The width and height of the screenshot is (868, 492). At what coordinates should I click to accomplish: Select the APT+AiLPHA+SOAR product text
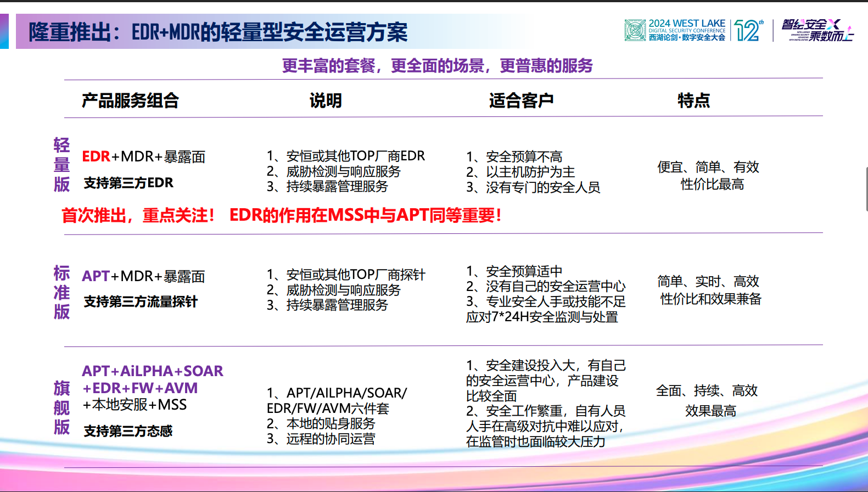point(153,371)
